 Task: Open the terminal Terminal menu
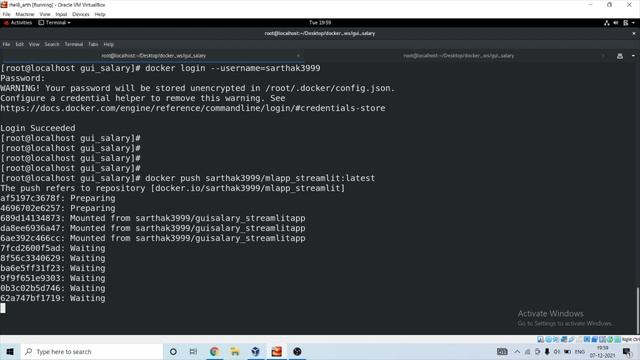(73, 44)
